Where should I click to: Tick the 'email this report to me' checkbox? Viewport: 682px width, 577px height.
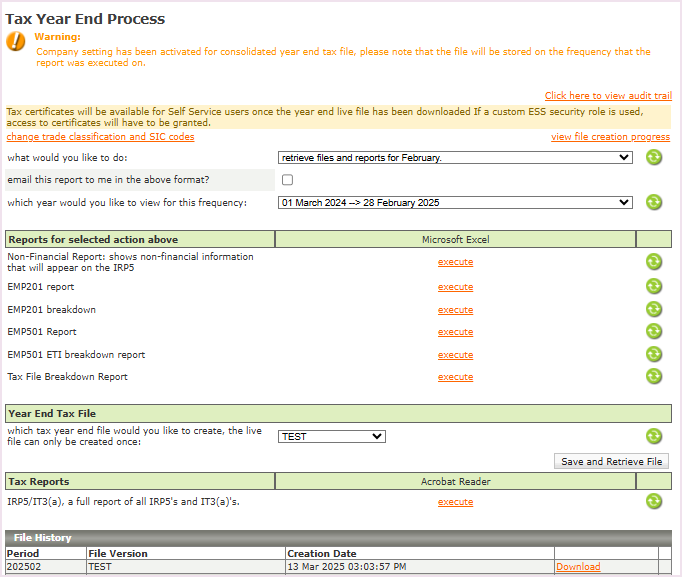click(x=288, y=180)
